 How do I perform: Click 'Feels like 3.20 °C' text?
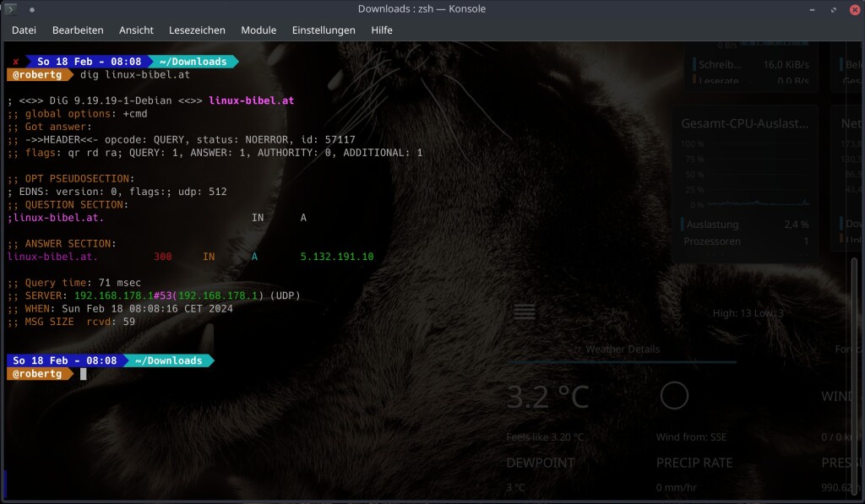click(x=545, y=436)
